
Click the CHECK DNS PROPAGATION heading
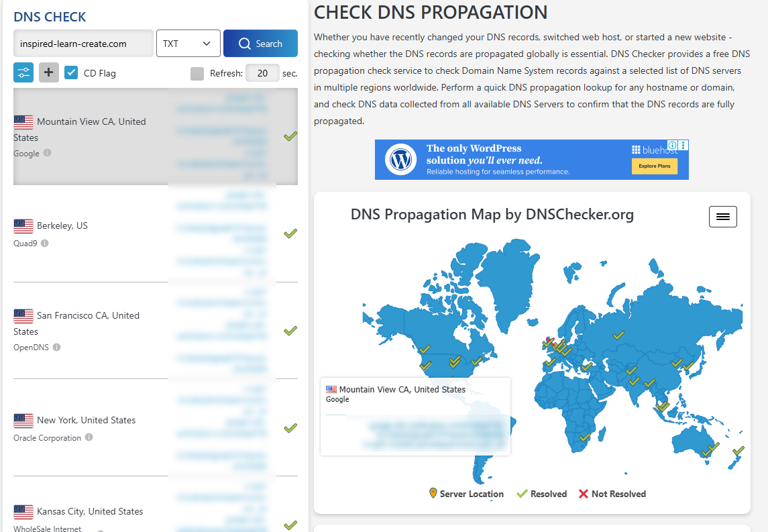coord(431,12)
